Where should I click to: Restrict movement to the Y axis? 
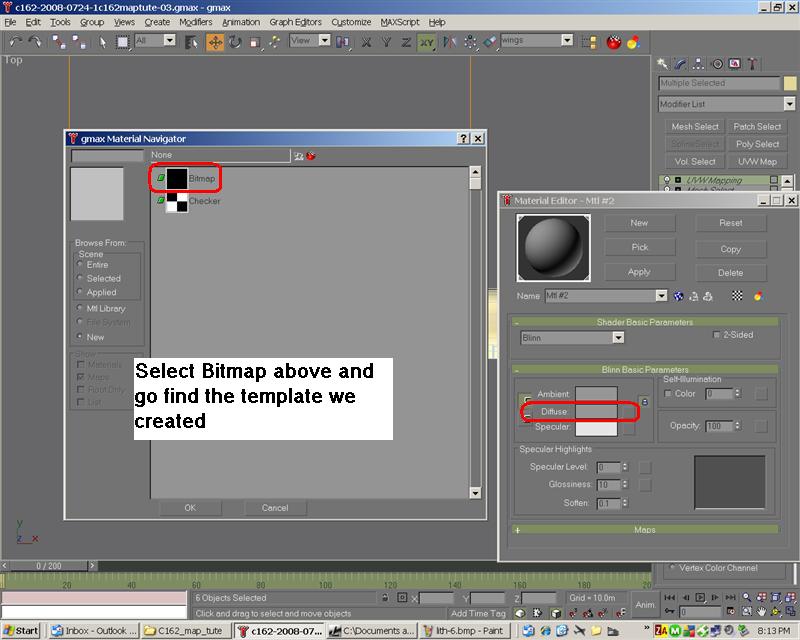386,42
